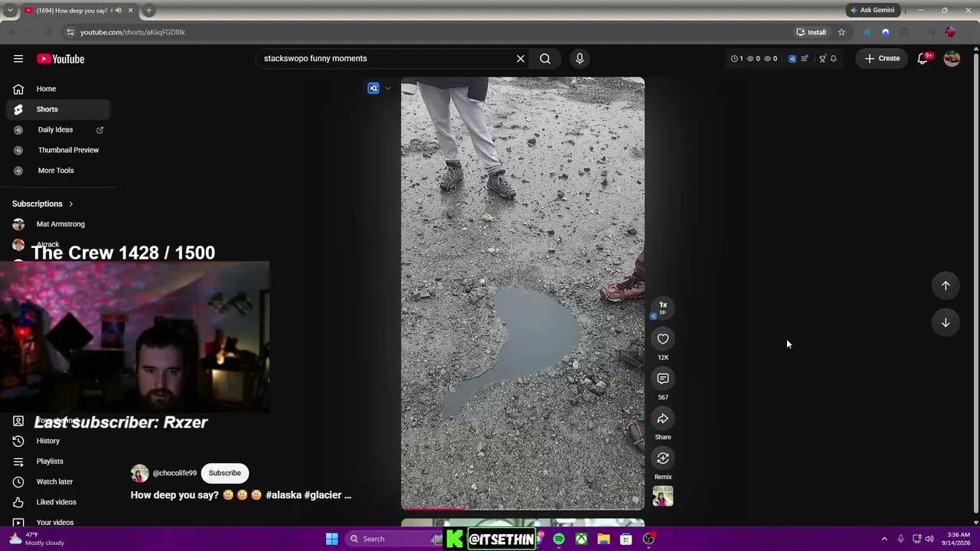Open @chocolife99 channel link
The width and height of the screenshot is (980, 551).
tap(175, 473)
